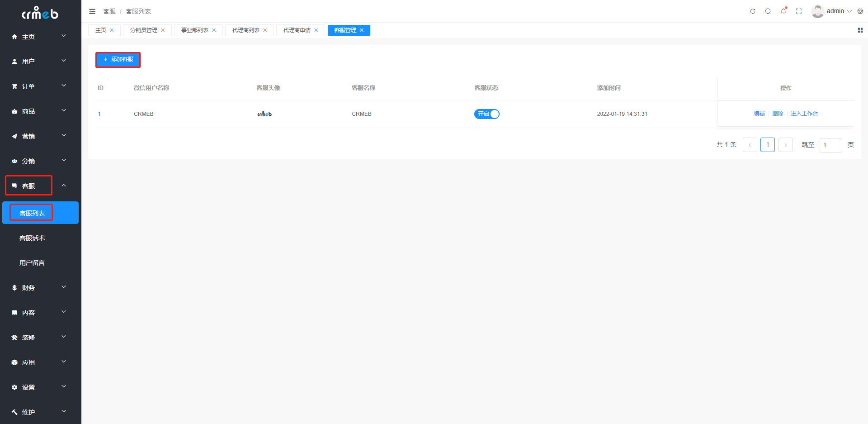The image size is (868, 424).
Task: Expand the 主页 menu chevron
Action: point(64,36)
